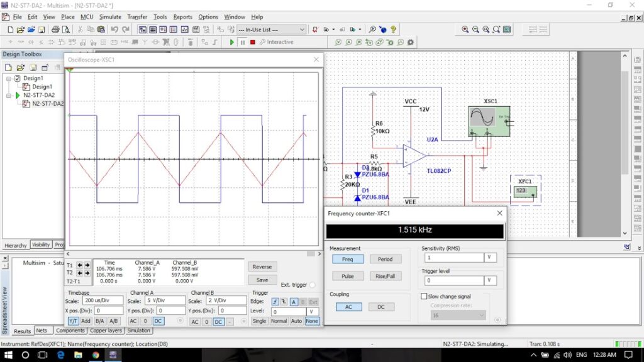Switch to Components tab in spreadsheet view
The height and width of the screenshot is (362, 644).
(x=70, y=331)
